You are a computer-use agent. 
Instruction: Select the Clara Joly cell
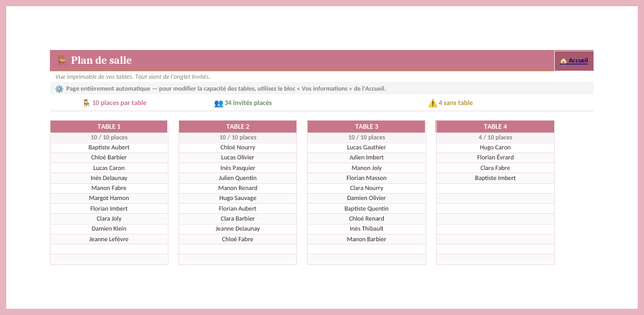pyautogui.click(x=109, y=219)
